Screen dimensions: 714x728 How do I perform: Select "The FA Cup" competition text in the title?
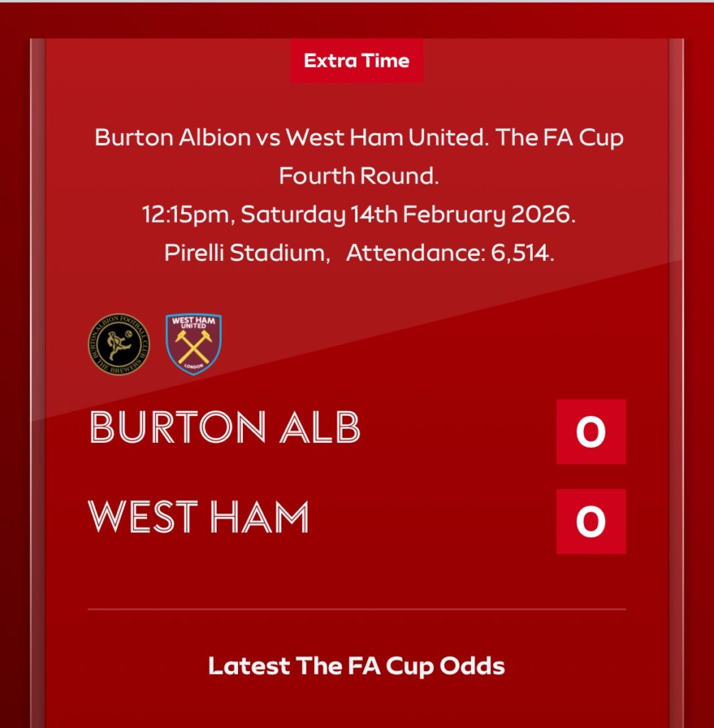coord(560,137)
